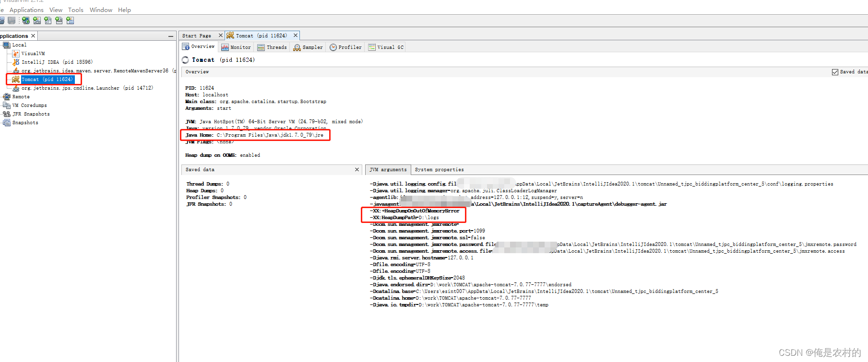Click the Main class Bootstrap line
The width and height of the screenshot is (868, 362).
(256, 102)
